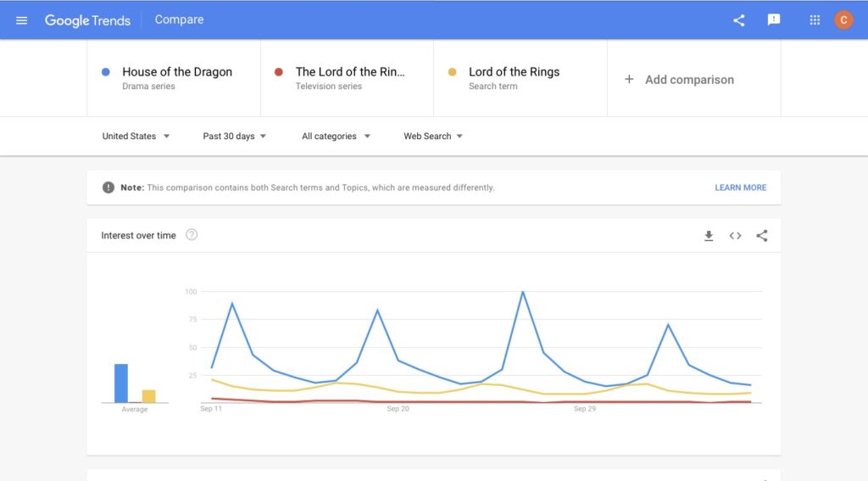
Task: Click the Television series subtitle
Action: (329, 87)
